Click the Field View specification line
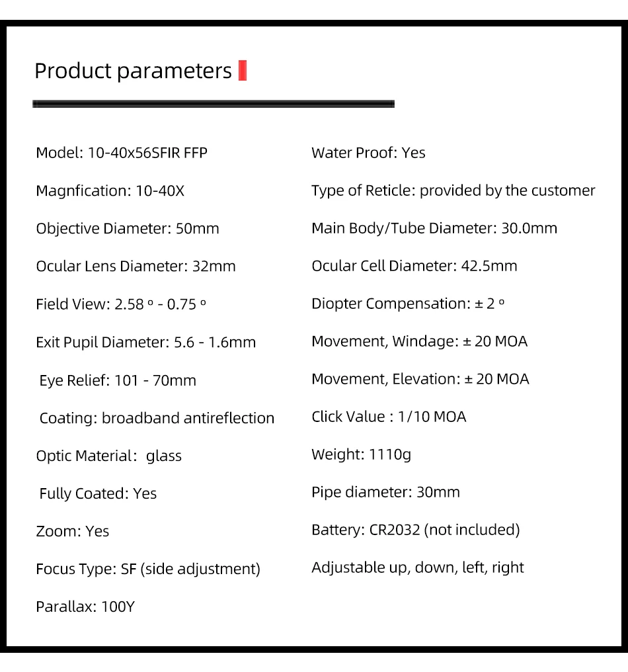Screen dimensions: 628x672 (x=121, y=304)
